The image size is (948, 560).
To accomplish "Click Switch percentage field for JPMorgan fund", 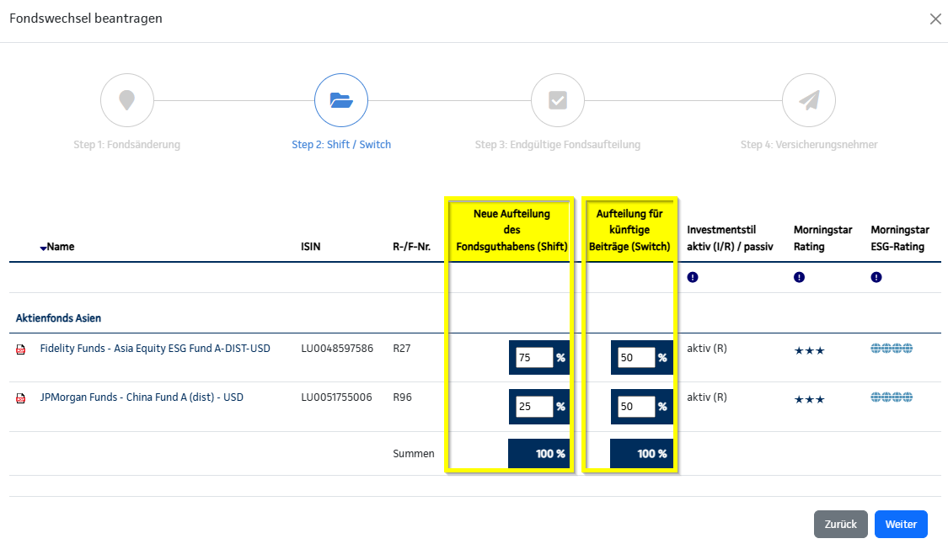I will [635, 407].
